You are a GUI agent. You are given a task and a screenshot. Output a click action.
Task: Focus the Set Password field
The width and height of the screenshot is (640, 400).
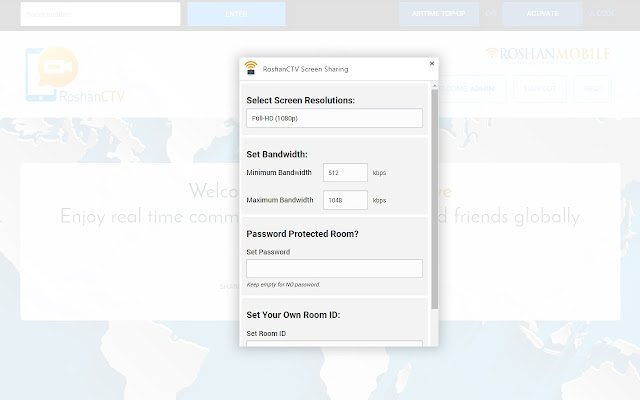click(x=334, y=268)
